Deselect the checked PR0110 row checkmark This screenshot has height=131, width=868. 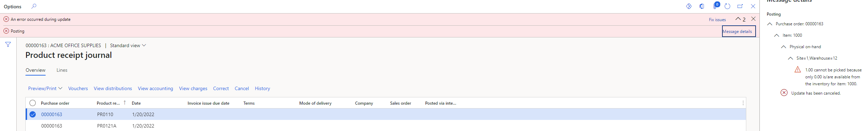33,114
